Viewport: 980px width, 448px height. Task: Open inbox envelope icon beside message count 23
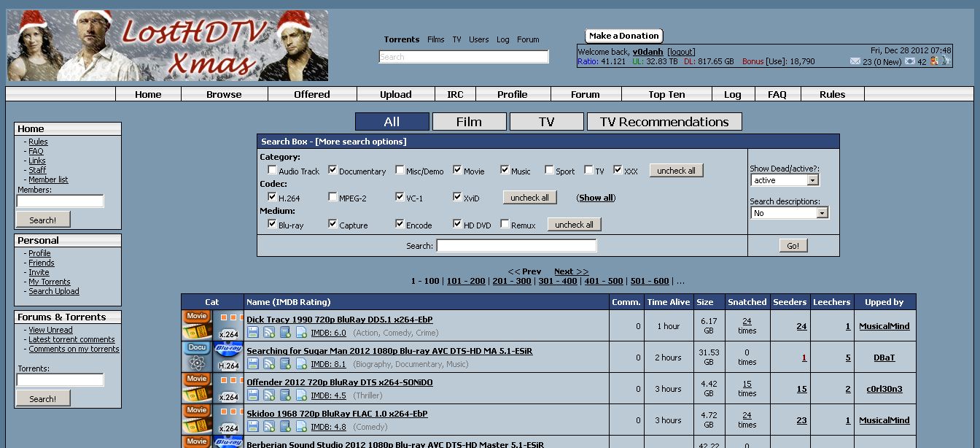click(855, 61)
